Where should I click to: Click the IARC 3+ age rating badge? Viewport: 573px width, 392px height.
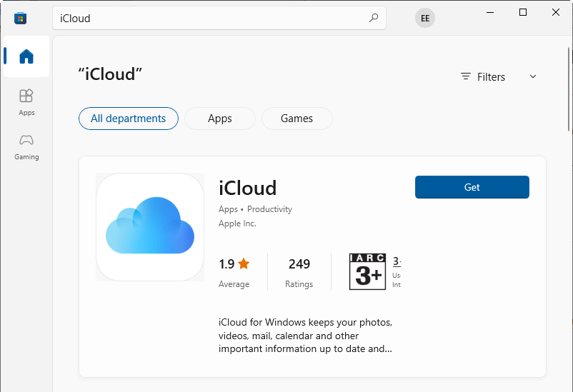tap(367, 271)
